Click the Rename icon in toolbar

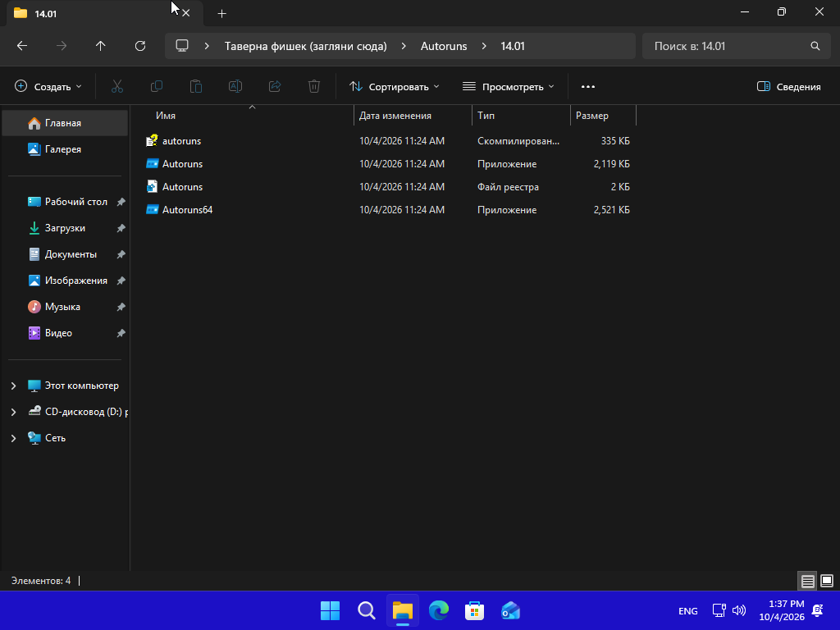click(x=235, y=86)
